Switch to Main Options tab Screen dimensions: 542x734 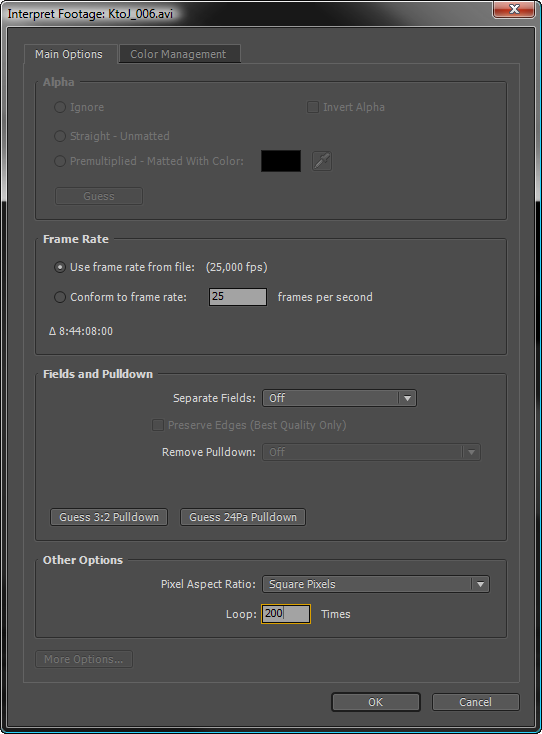tap(70, 54)
